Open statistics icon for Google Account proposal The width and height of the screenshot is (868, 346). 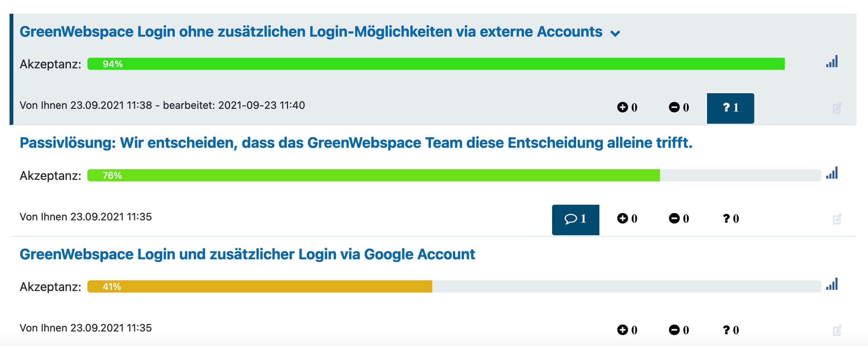point(832,285)
